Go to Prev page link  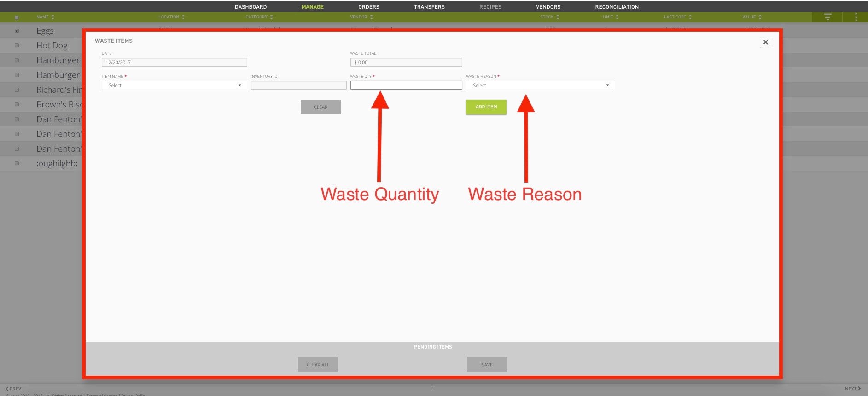tap(13, 389)
